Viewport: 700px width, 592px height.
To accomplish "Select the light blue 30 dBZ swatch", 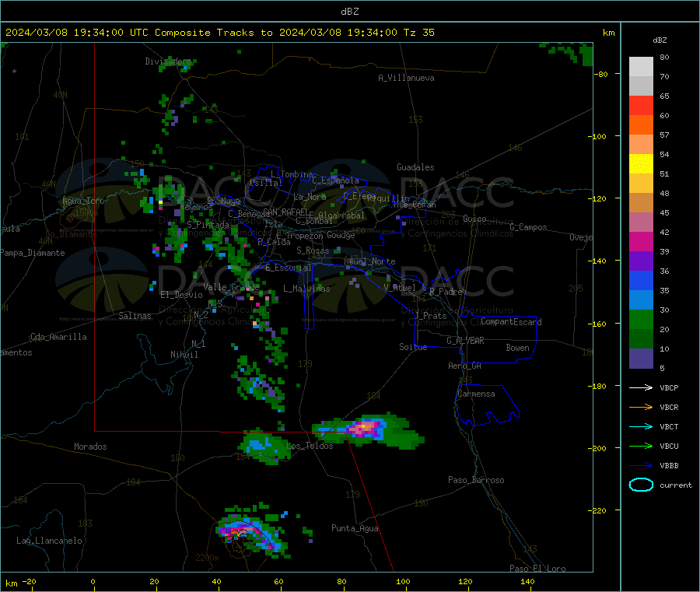I will pyautogui.click(x=641, y=300).
